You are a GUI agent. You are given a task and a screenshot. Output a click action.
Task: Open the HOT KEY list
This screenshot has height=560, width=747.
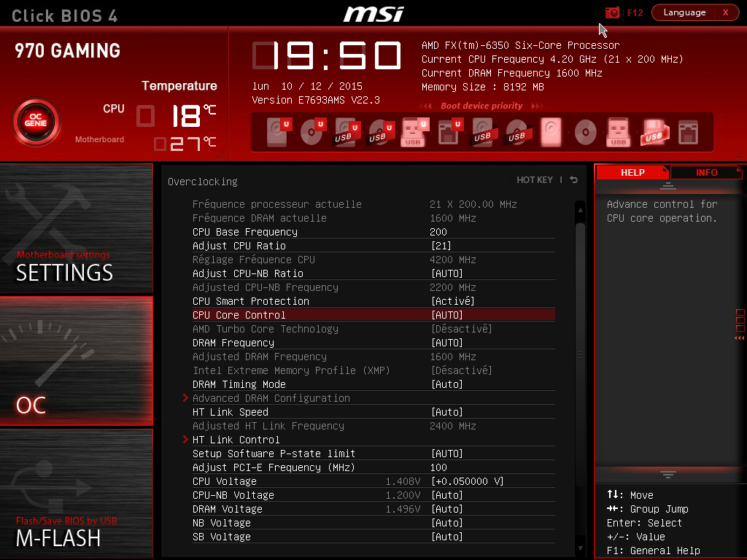(x=535, y=179)
